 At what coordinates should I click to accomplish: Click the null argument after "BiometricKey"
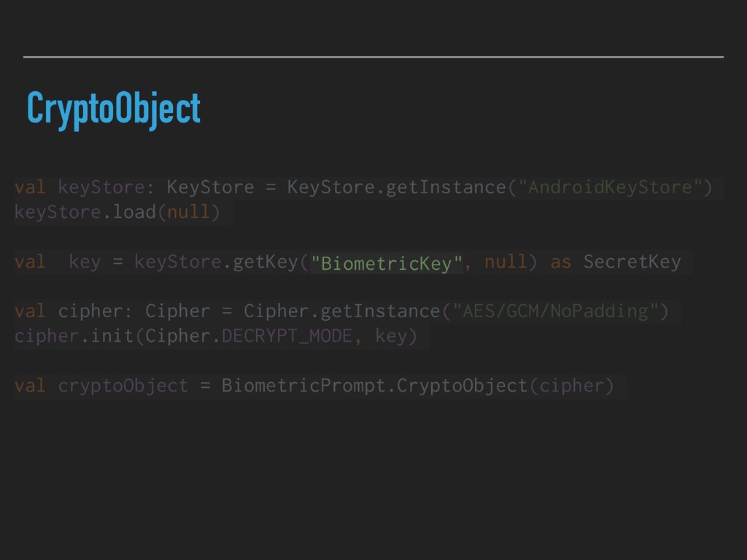tap(506, 262)
